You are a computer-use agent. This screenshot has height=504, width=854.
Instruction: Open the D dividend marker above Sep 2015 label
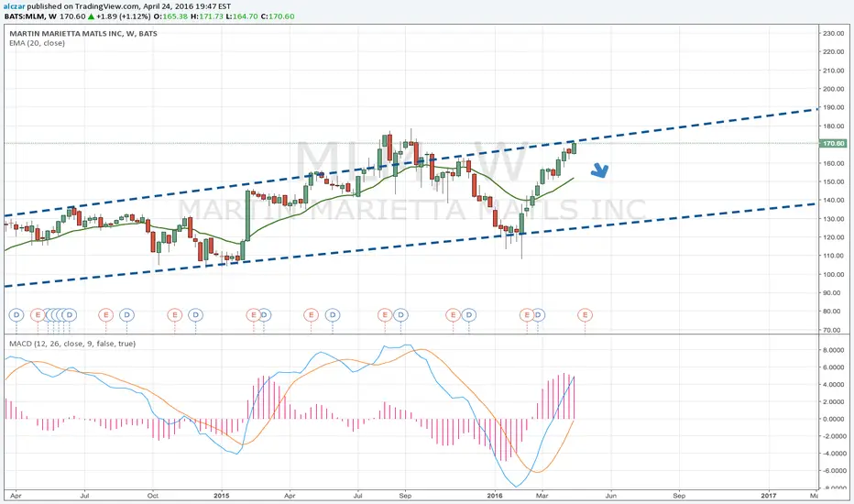coord(400,315)
